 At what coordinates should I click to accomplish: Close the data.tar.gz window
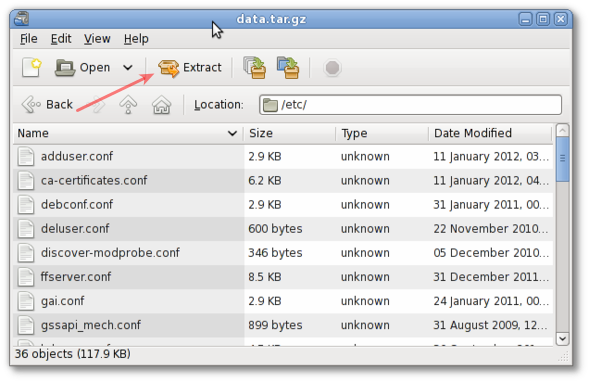[561, 19]
